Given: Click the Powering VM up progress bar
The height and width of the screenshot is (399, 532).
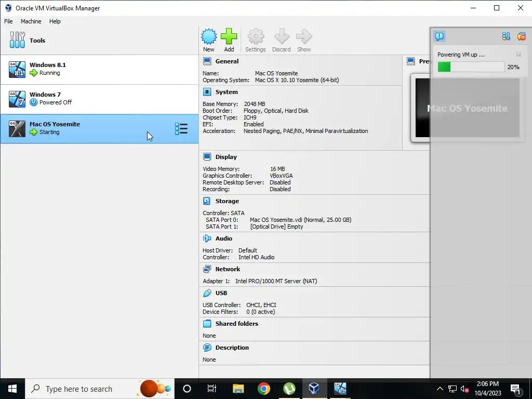Looking at the screenshot, I should (471, 67).
